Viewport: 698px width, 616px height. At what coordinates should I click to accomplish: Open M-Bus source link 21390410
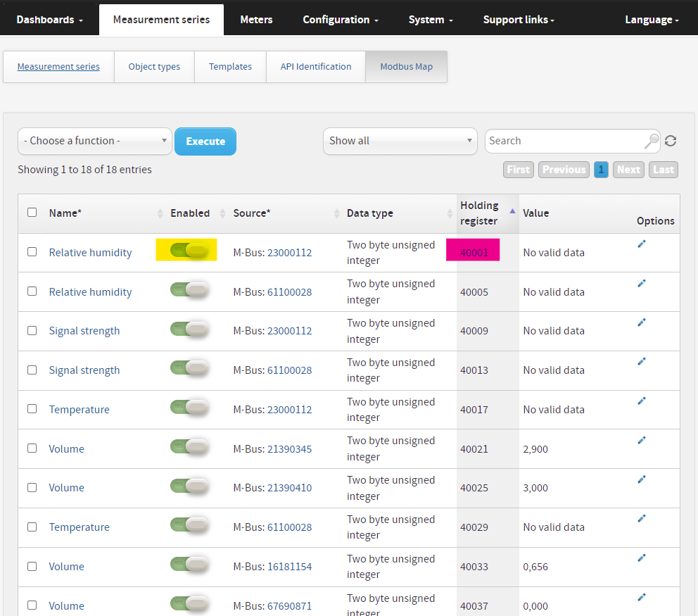[289, 488]
